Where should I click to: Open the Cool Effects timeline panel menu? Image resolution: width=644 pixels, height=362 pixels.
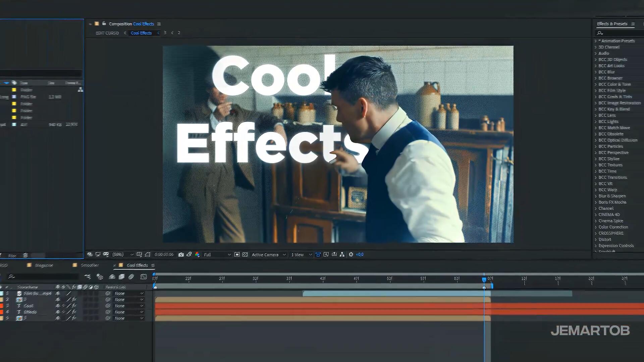click(153, 265)
